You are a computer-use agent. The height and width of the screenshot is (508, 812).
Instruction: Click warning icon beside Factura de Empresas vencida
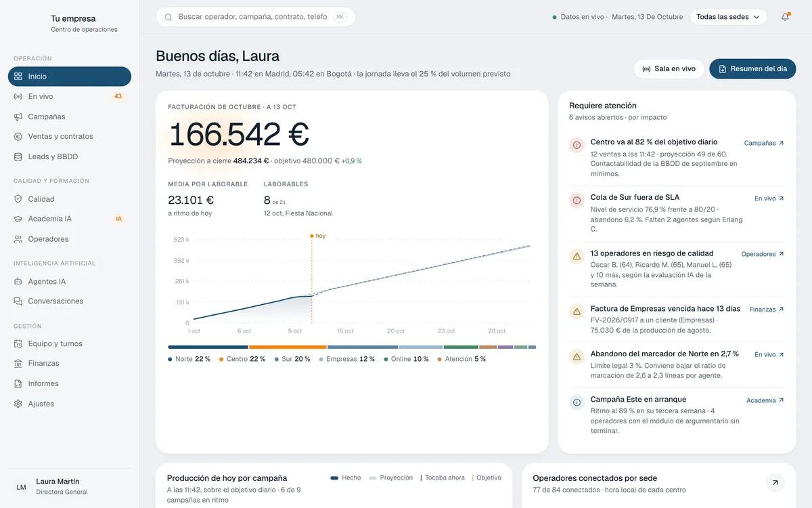[x=577, y=312]
